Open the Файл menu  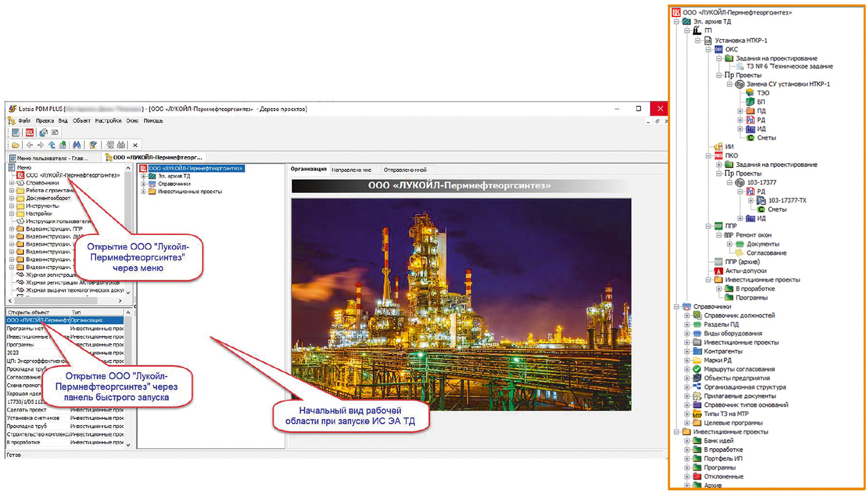24,121
